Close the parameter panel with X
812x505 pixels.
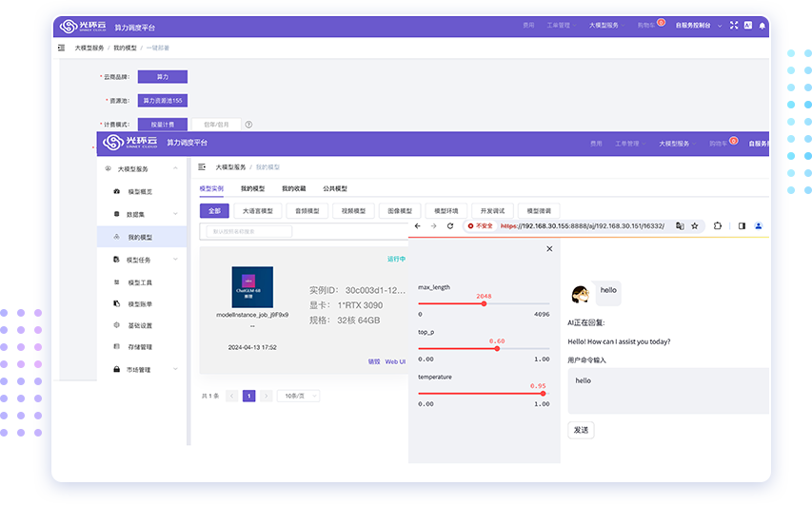549,248
